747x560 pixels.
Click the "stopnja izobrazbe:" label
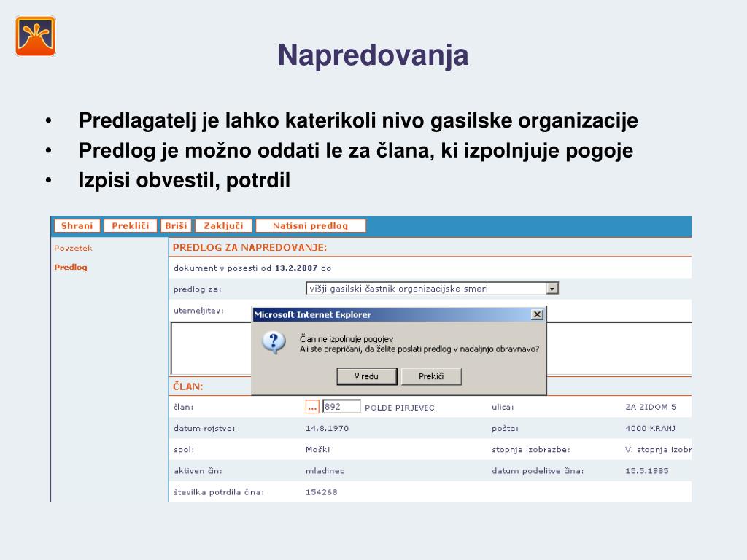[x=531, y=449]
